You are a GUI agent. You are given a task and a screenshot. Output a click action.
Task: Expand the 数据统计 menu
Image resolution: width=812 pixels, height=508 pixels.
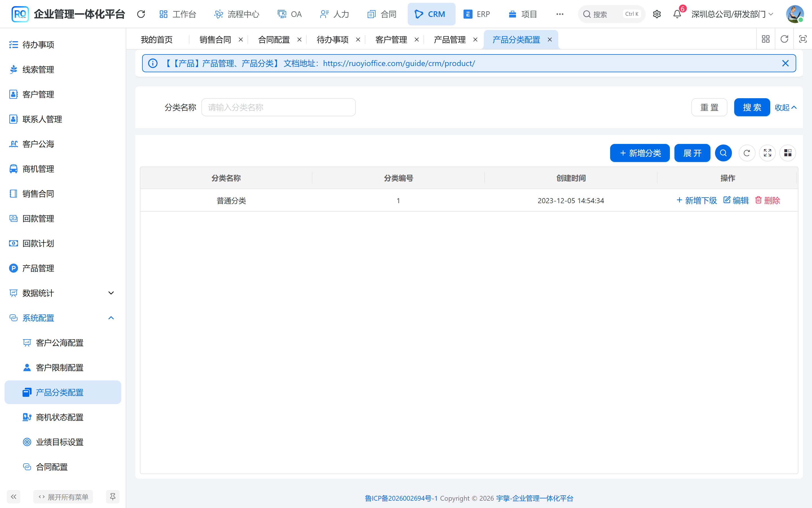[63, 293]
